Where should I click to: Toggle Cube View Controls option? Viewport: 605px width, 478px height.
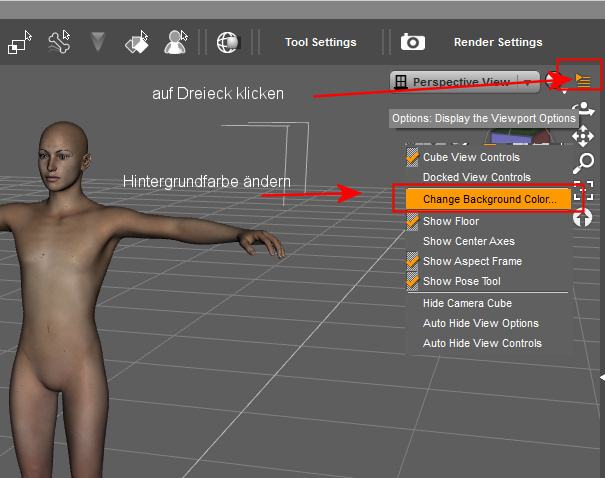tap(488, 157)
